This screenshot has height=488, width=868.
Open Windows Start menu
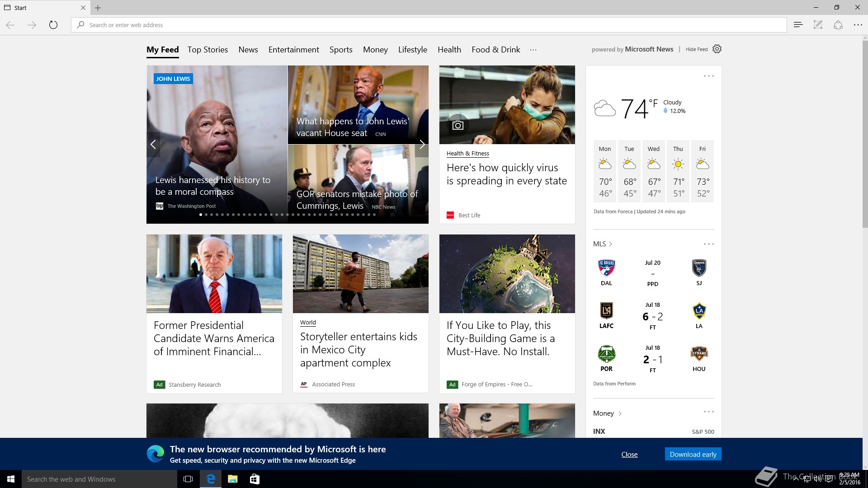pyautogui.click(x=11, y=479)
